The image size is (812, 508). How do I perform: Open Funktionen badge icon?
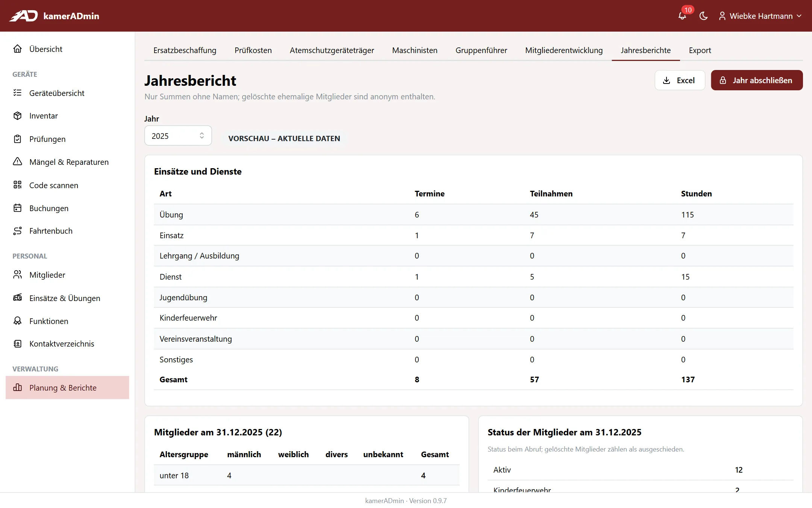point(18,321)
